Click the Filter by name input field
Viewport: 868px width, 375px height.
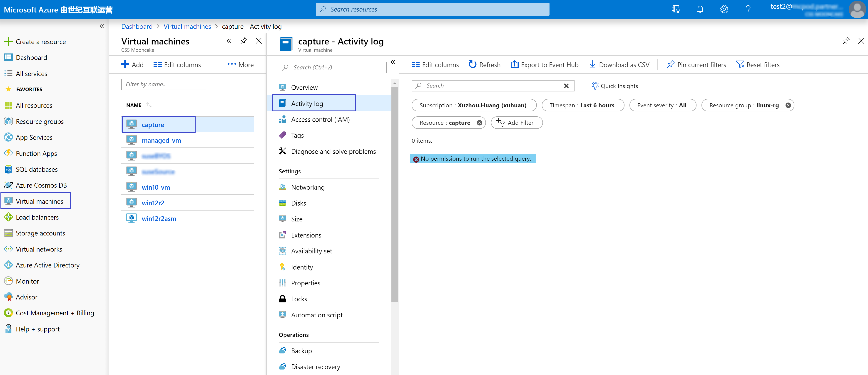coord(163,84)
